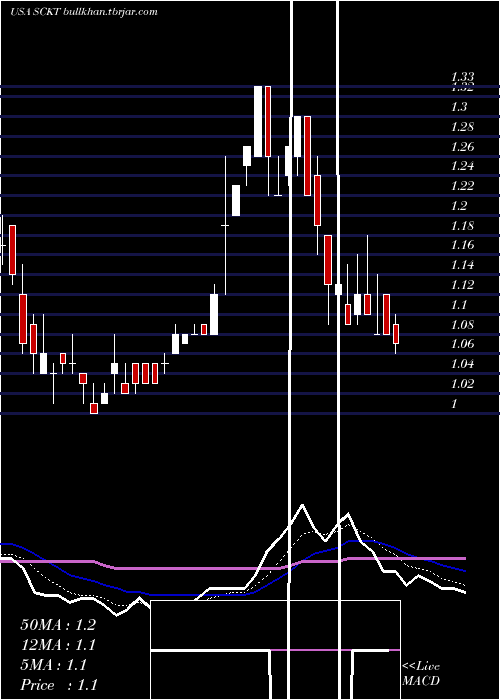The image size is (500, 700).
Task: Click the 1.28 price axis label
Action: tap(462, 127)
